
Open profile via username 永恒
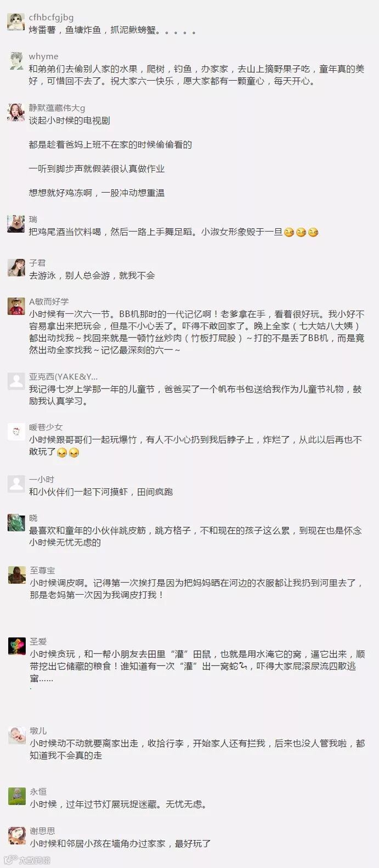[x=38, y=792]
